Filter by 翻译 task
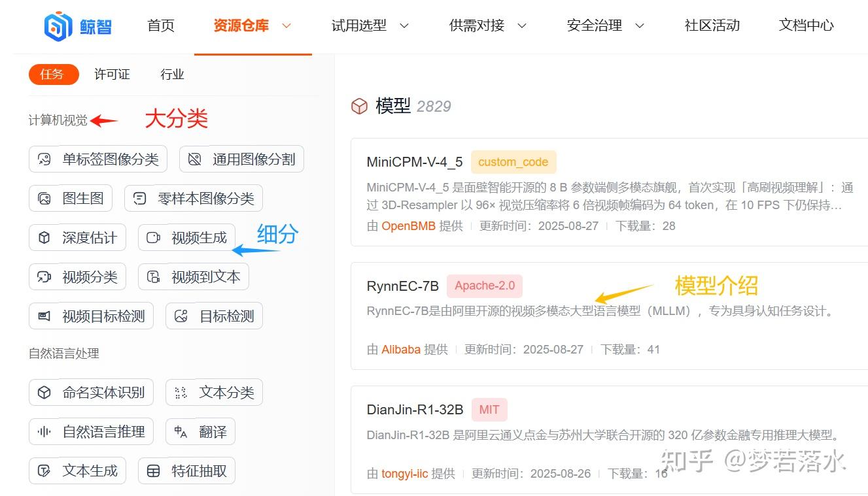 (200, 432)
